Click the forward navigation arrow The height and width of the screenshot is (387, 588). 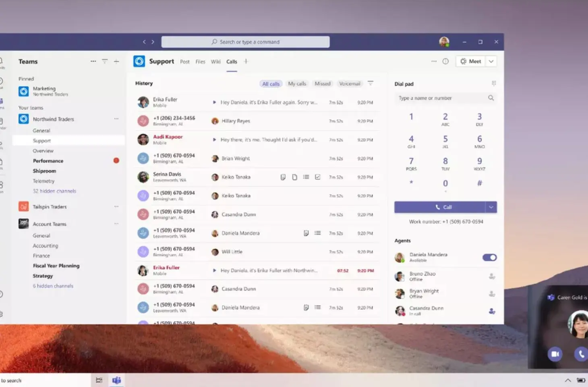click(153, 42)
